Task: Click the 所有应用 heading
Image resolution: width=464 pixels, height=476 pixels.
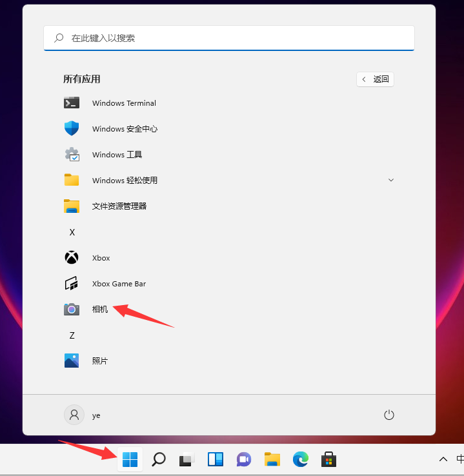Action: tap(82, 79)
